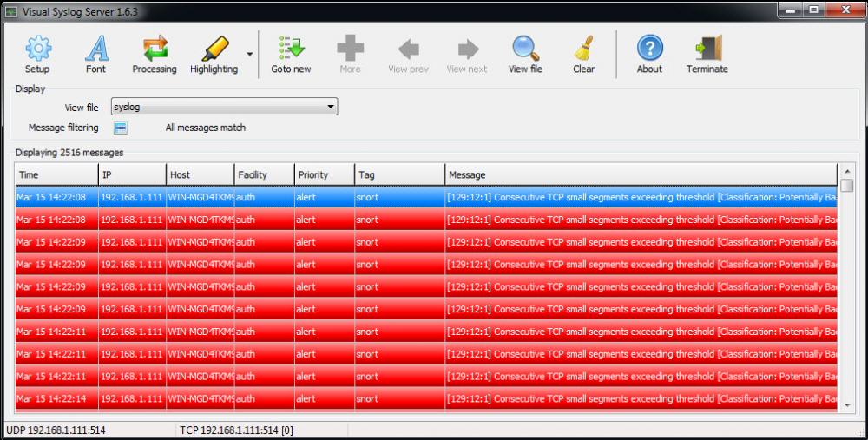Expand the Highlighting dropdown arrow
The height and width of the screenshot is (440, 868).
250,54
